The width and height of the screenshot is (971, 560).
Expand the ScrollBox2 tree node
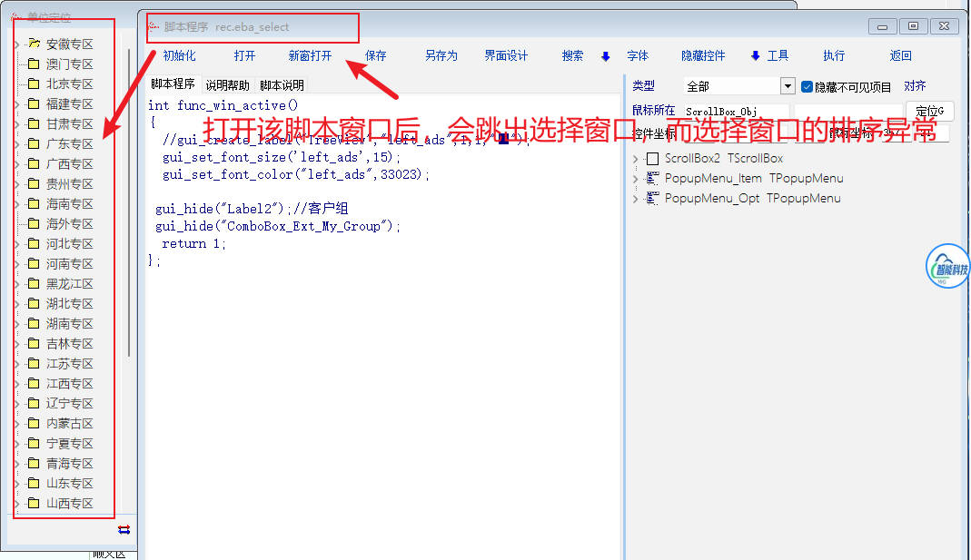click(x=636, y=159)
